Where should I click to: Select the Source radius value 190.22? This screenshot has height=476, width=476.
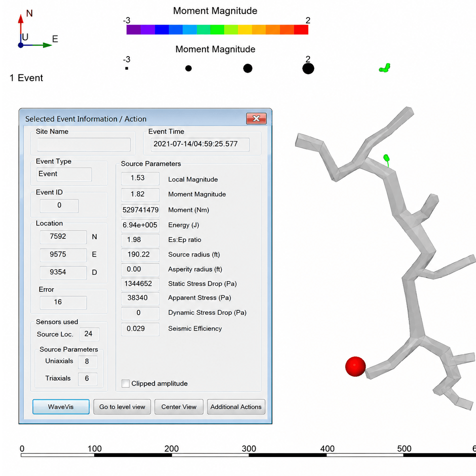click(x=140, y=255)
